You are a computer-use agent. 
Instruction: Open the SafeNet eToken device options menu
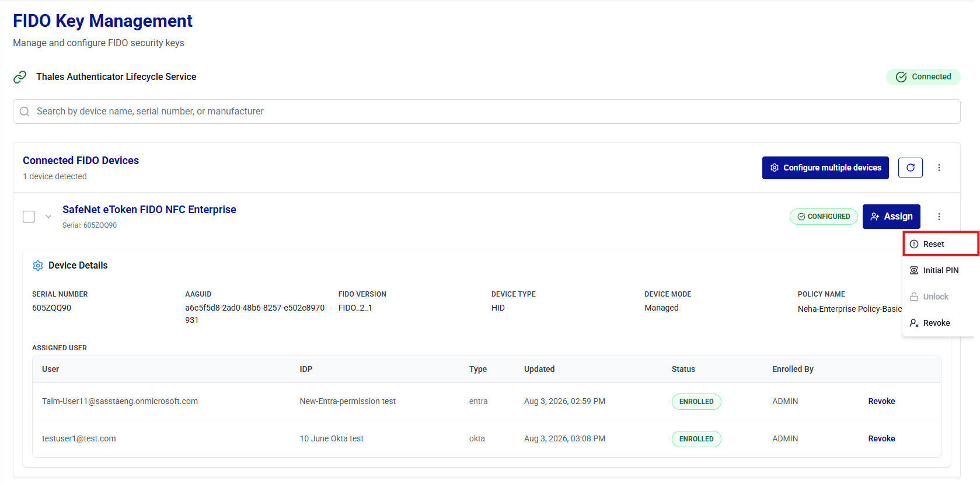click(x=939, y=217)
